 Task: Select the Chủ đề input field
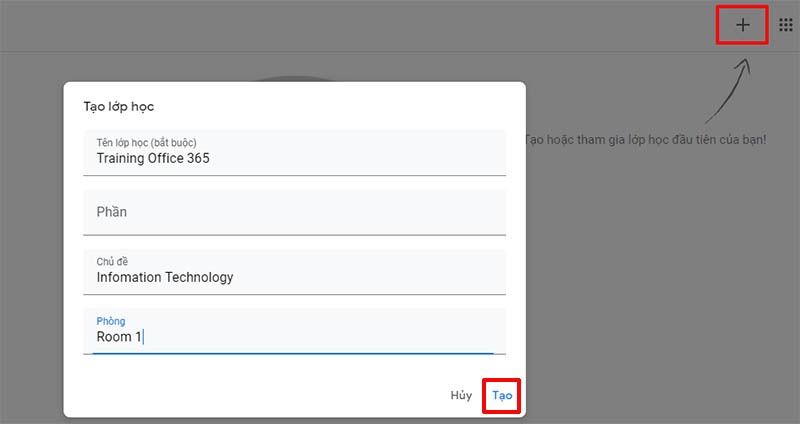(x=294, y=272)
